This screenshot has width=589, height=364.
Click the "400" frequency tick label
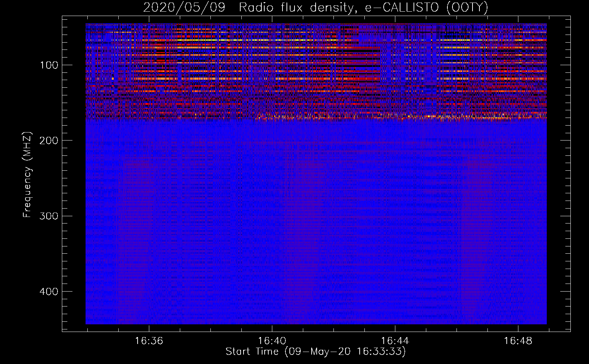[49, 292]
